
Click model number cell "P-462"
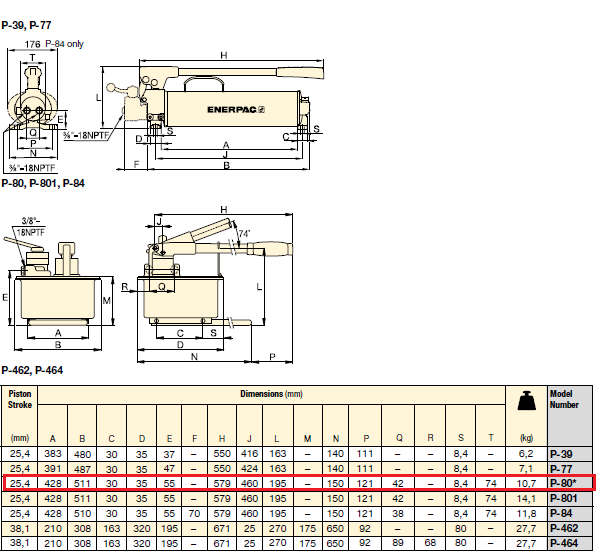[564, 528]
